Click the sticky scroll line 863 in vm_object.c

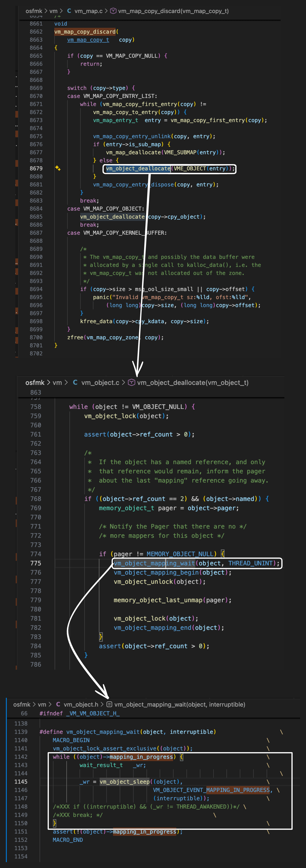(x=36, y=392)
